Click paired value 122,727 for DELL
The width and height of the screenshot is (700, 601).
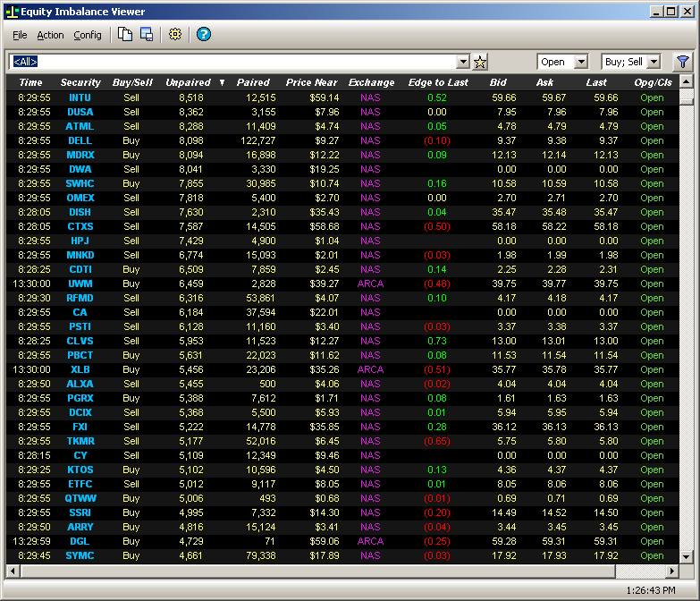[258, 140]
